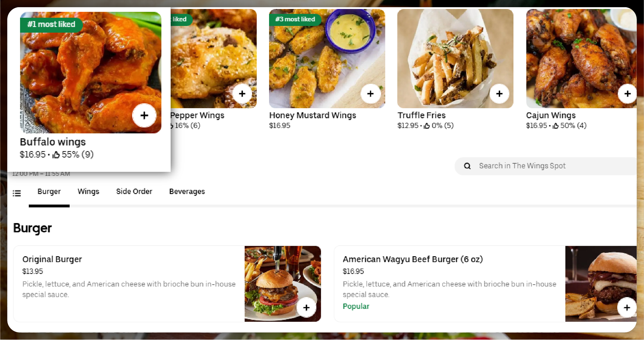Viewport: 644px width, 340px height.
Task: Select the Burger category tab
Action: coord(49,191)
